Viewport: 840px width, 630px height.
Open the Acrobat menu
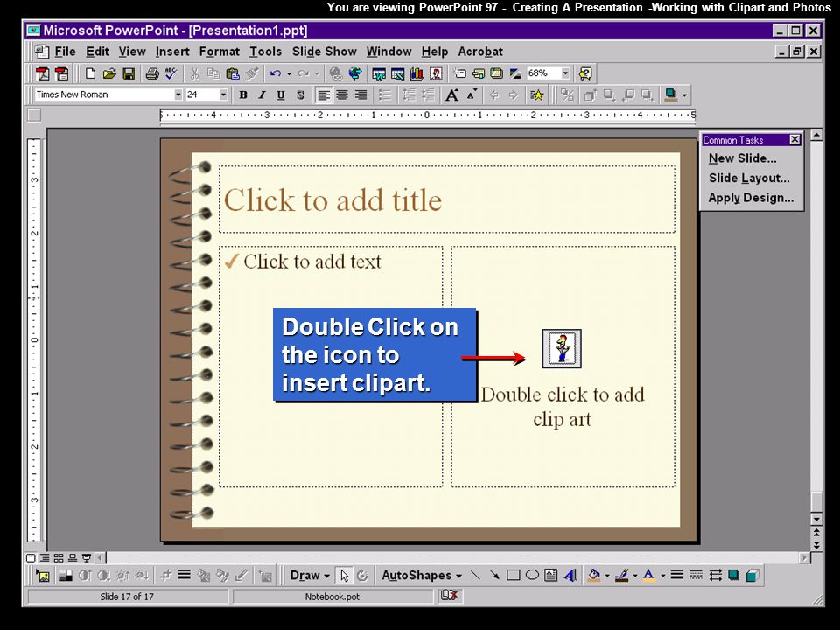click(x=480, y=52)
